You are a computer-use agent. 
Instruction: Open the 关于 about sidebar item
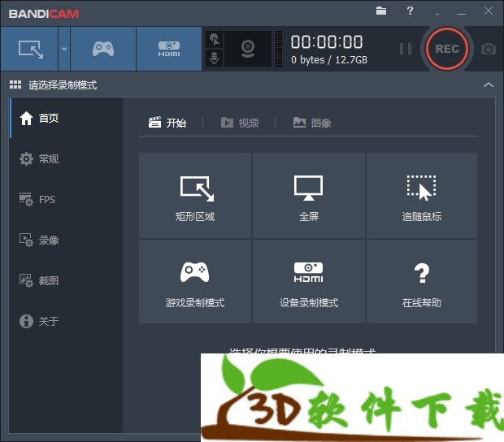tap(66, 321)
